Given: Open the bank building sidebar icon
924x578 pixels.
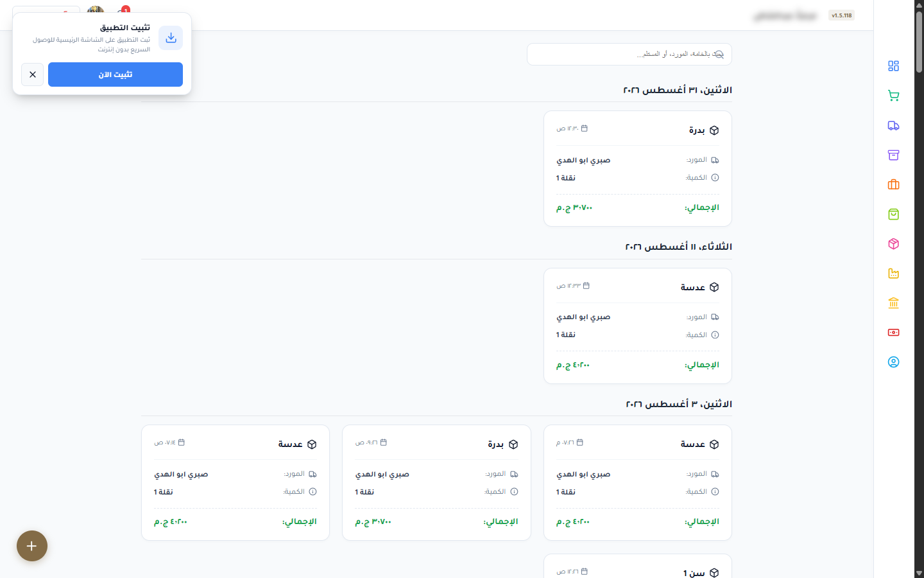Looking at the screenshot, I should pyautogui.click(x=893, y=303).
